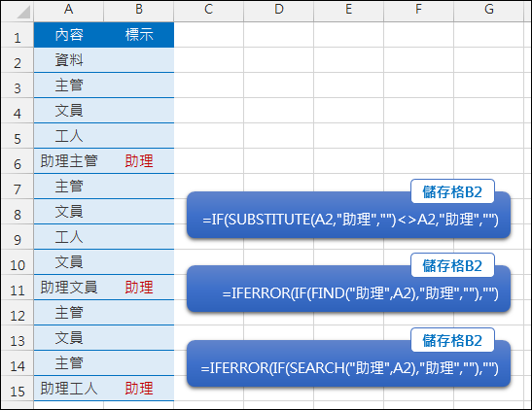Click cell A8 containing 文員
The height and width of the screenshot is (410, 532).
point(68,212)
